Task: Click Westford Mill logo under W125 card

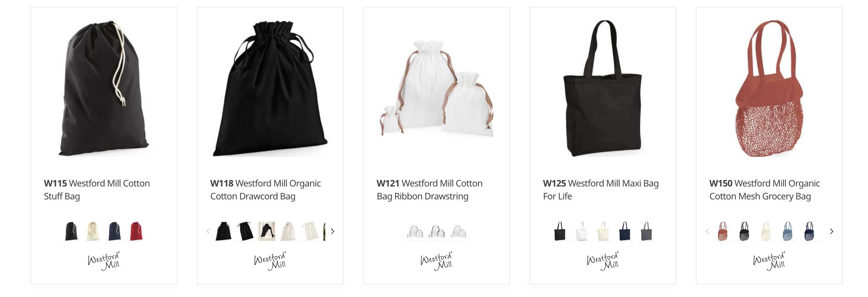Action: click(x=603, y=261)
